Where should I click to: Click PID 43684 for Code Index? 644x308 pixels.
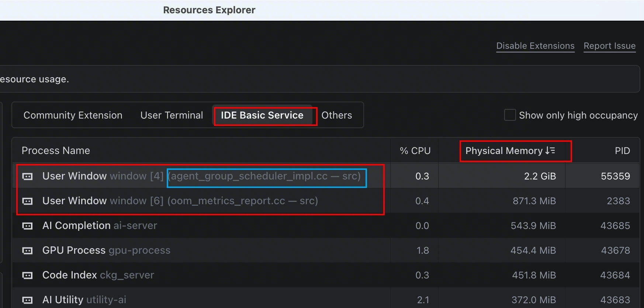615,275
